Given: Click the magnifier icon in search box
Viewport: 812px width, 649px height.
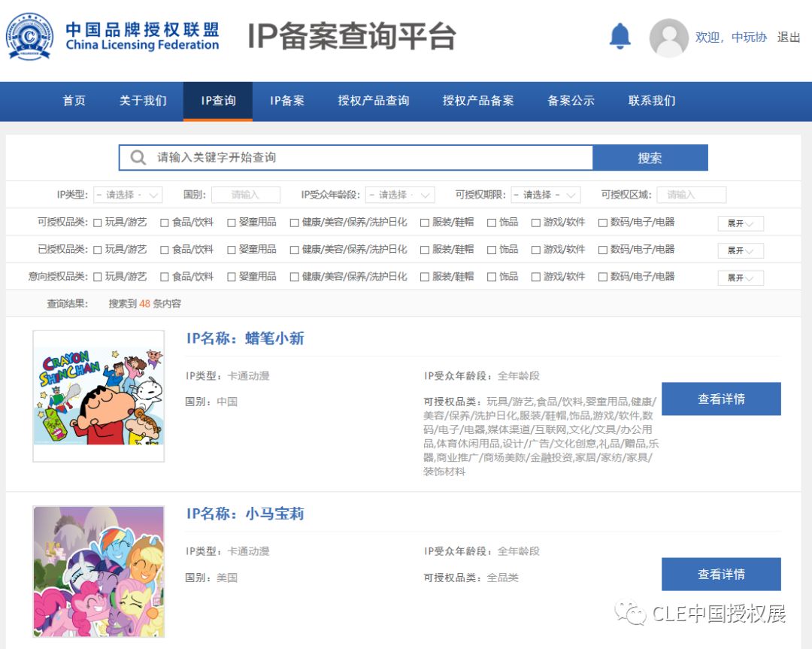Looking at the screenshot, I should pyautogui.click(x=138, y=157).
